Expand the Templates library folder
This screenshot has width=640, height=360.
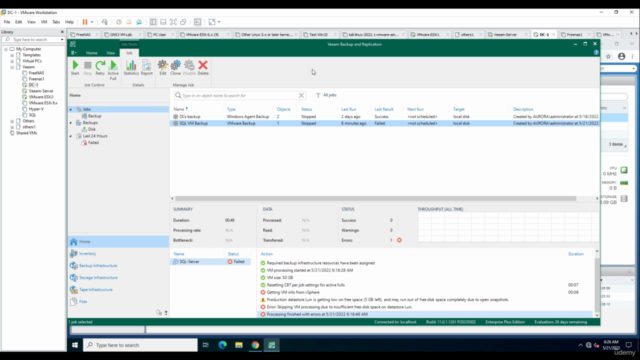12,55
